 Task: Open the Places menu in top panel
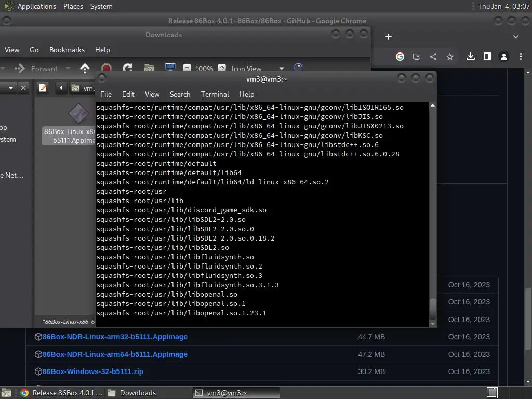tap(73, 6)
